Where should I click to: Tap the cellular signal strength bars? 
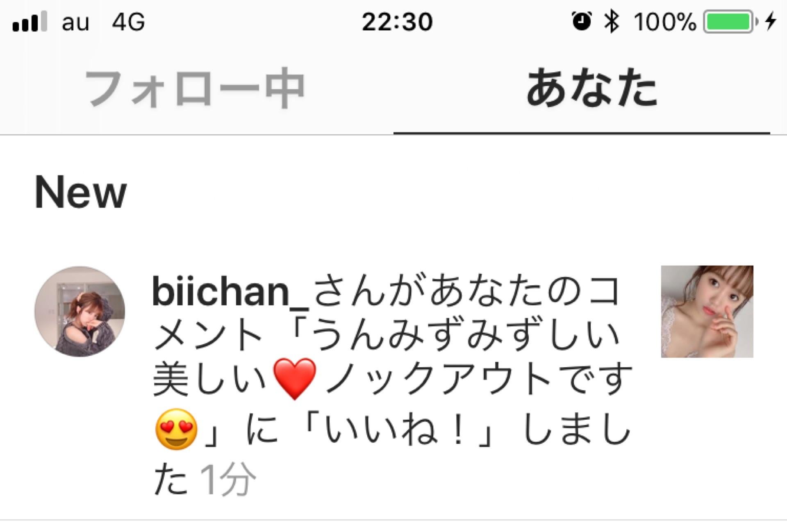(x=30, y=22)
